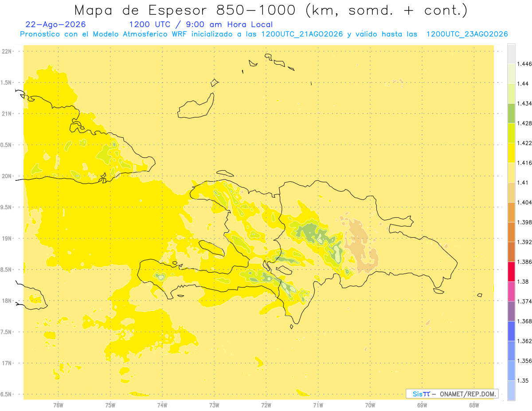532x411 pixels.
Task: Select the red colorbar segment between 1.38 and 1.386
Action: 511,272
